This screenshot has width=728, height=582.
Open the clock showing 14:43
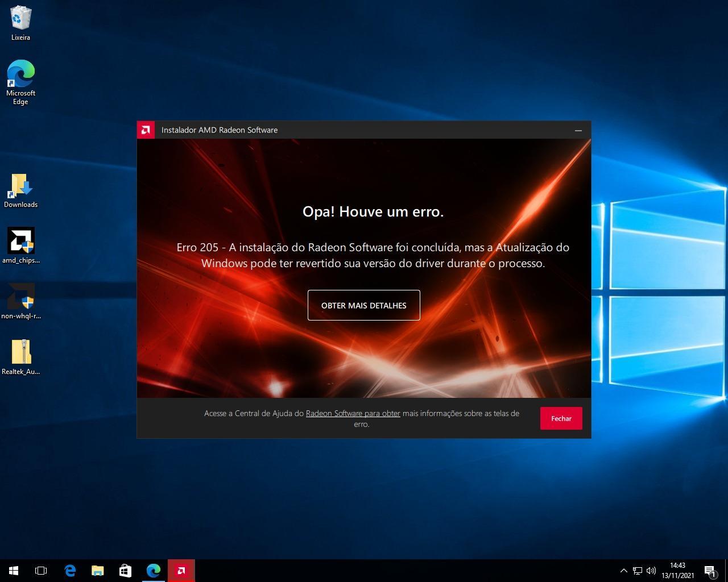(x=677, y=571)
